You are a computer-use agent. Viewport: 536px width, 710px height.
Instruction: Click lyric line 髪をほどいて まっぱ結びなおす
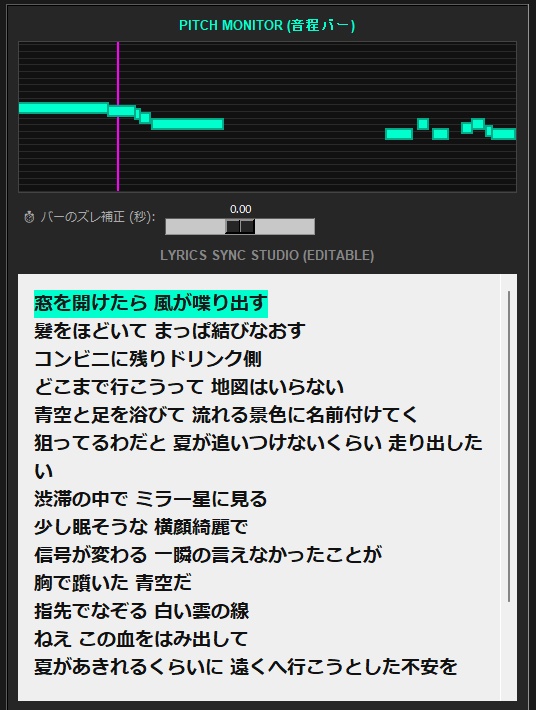point(170,331)
